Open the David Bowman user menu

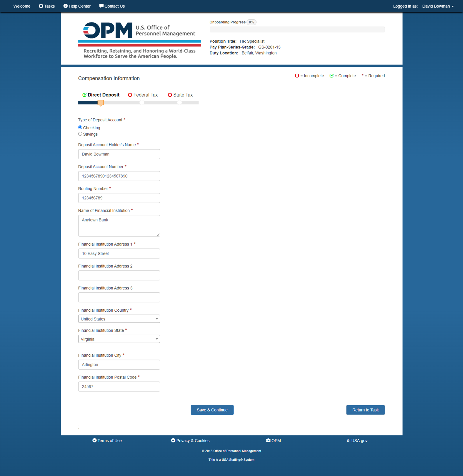point(438,6)
